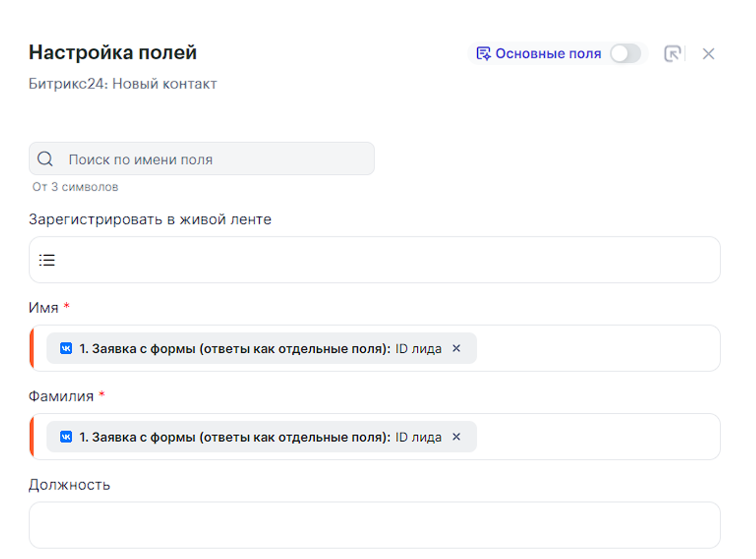
Task: Click the magnifier icon in search box
Action: [x=45, y=159]
